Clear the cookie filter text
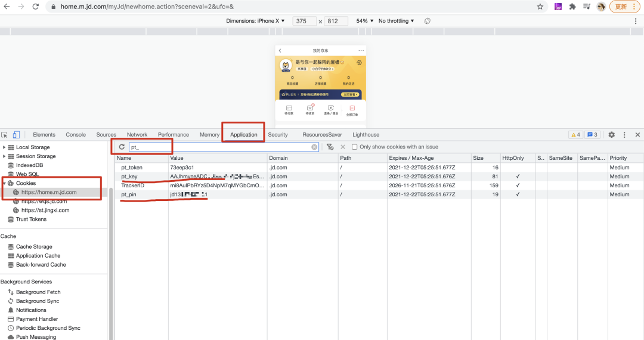 point(314,147)
